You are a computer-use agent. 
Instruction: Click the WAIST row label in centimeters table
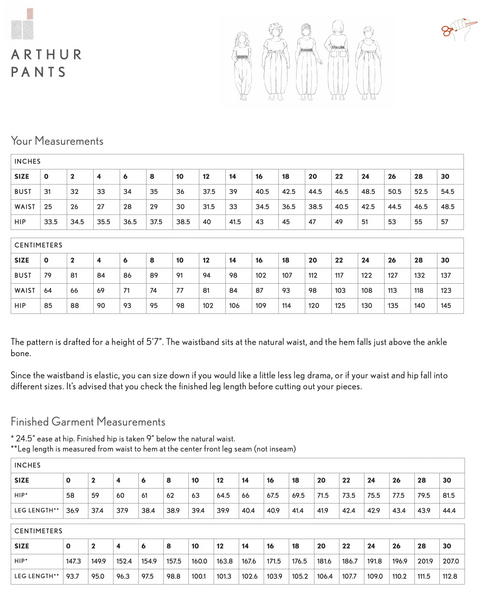click(x=25, y=290)
